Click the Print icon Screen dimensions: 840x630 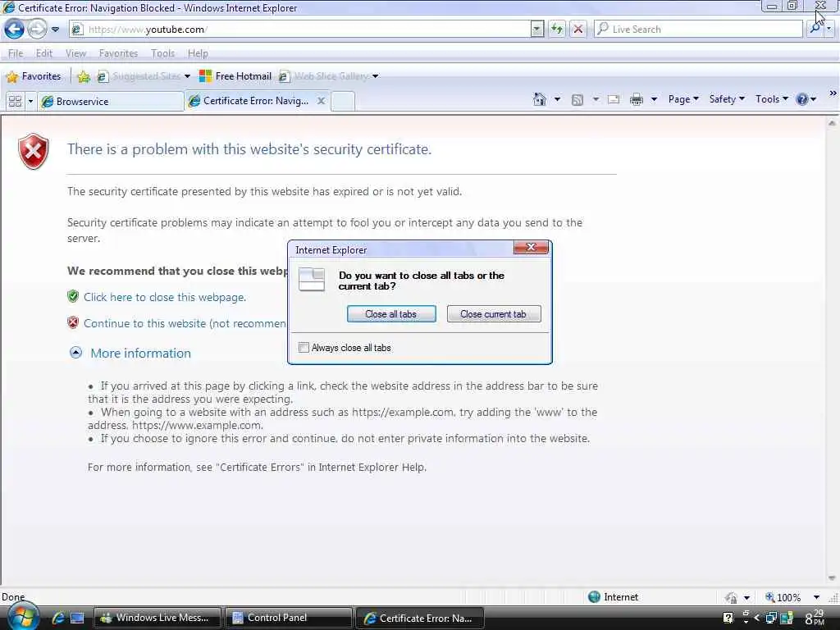[636, 99]
